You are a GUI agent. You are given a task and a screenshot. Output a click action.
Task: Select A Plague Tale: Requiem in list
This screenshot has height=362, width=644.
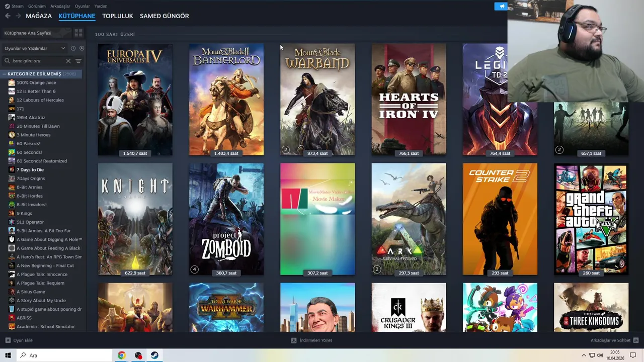(40, 283)
